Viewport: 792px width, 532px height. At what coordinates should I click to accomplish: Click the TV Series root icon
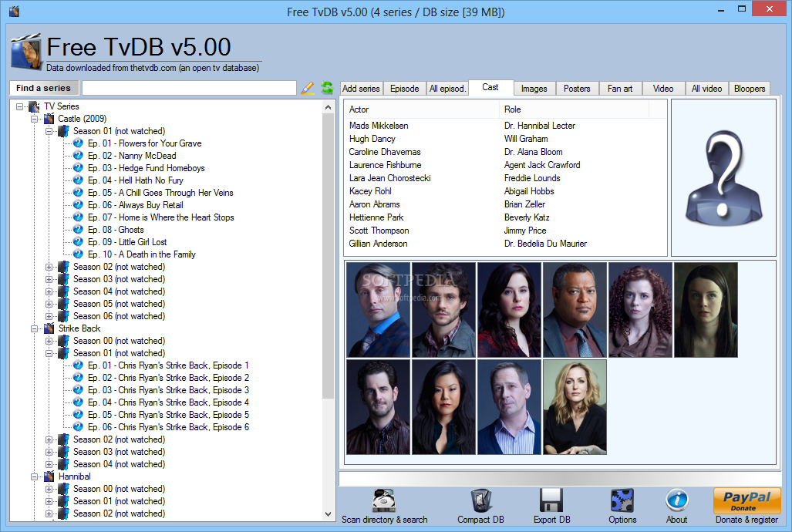pyautogui.click(x=35, y=106)
